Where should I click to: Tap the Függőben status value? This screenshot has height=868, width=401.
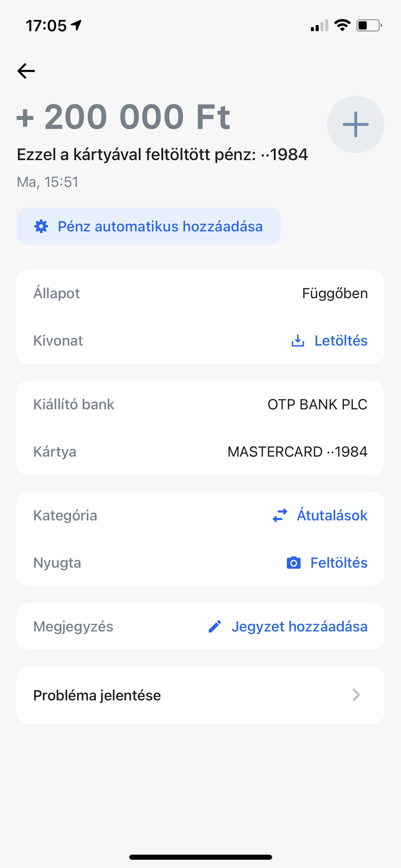(x=335, y=294)
